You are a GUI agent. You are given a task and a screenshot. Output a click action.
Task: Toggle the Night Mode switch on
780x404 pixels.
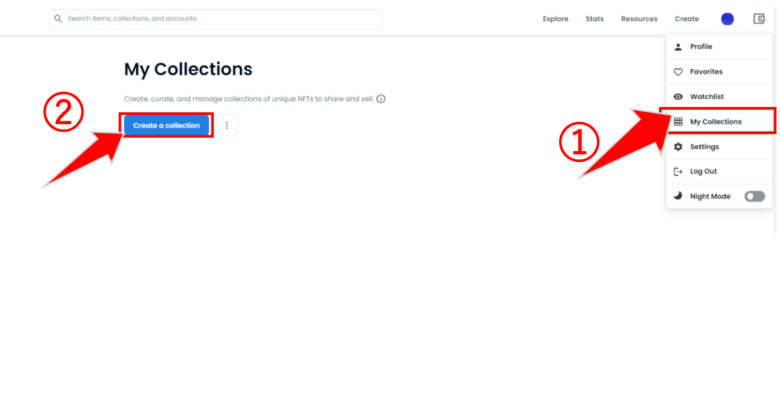(x=755, y=197)
